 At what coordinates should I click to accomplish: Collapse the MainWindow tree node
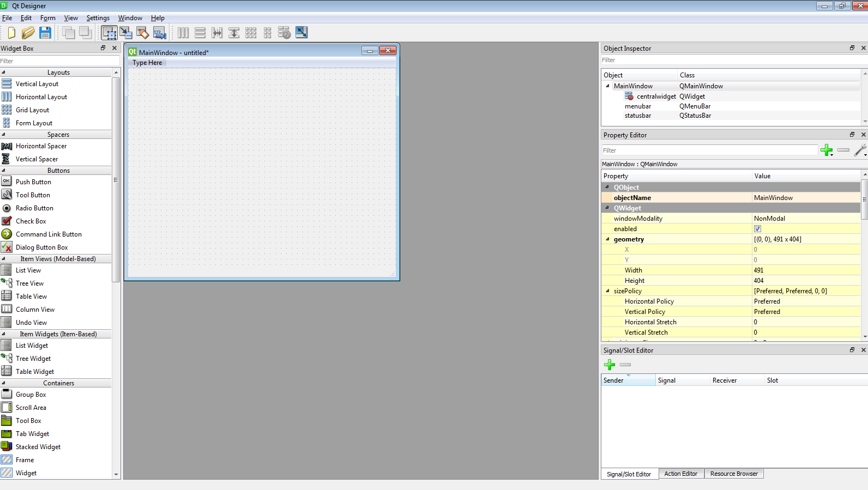point(607,86)
